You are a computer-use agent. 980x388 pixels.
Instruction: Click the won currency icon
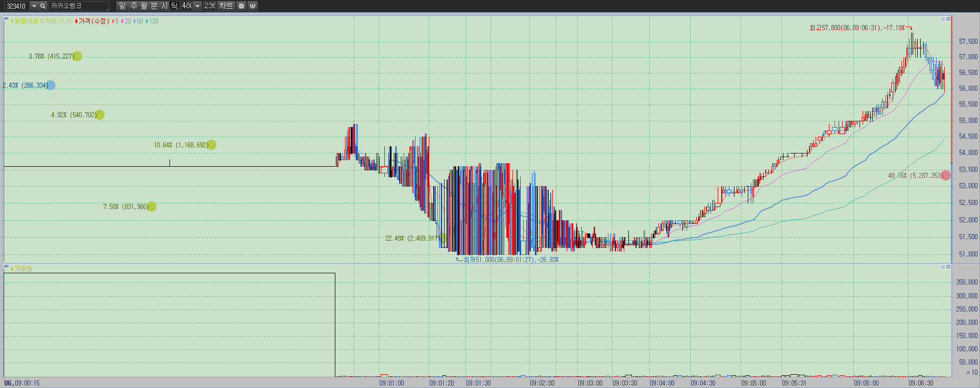[x=253, y=6]
